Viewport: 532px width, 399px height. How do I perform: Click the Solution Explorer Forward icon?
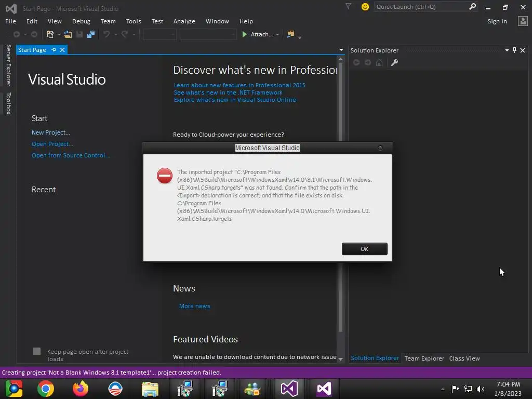(x=368, y=62)
